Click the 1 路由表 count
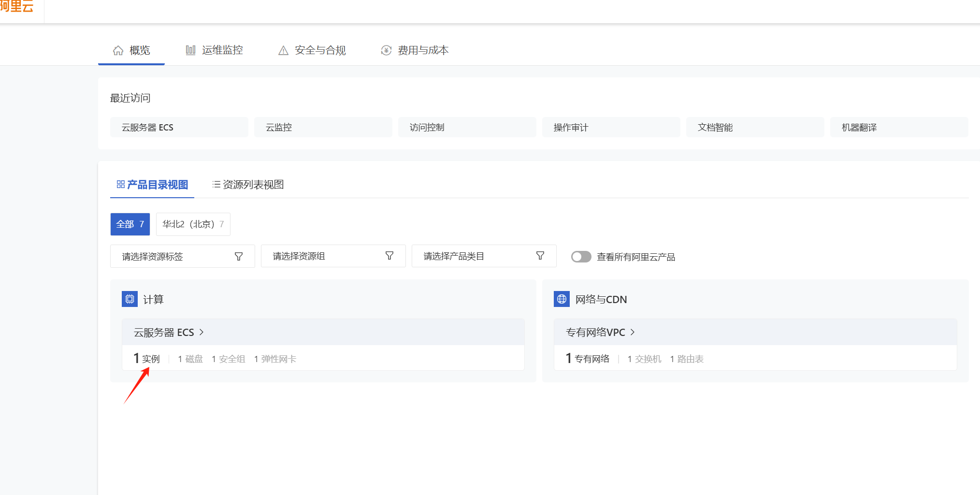Viewport: 980px width, 495px height. (x=687, y=359)
